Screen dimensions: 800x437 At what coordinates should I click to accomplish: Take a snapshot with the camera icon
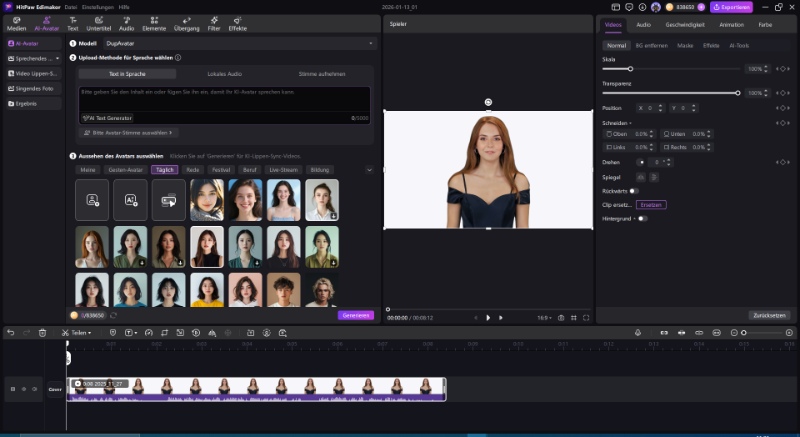pyautogui.click(x=561, y=318)
